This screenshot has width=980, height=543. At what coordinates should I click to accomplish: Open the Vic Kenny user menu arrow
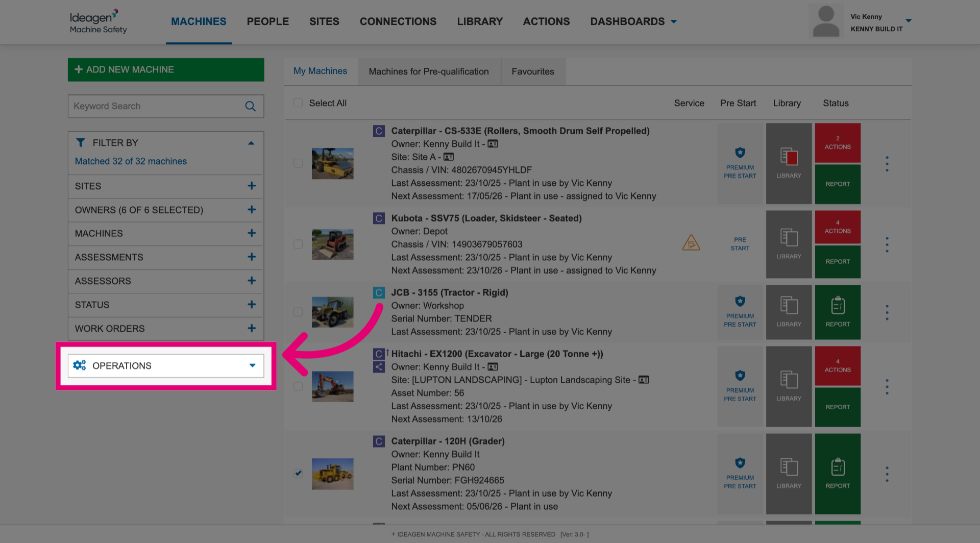(x=909, y=21)
